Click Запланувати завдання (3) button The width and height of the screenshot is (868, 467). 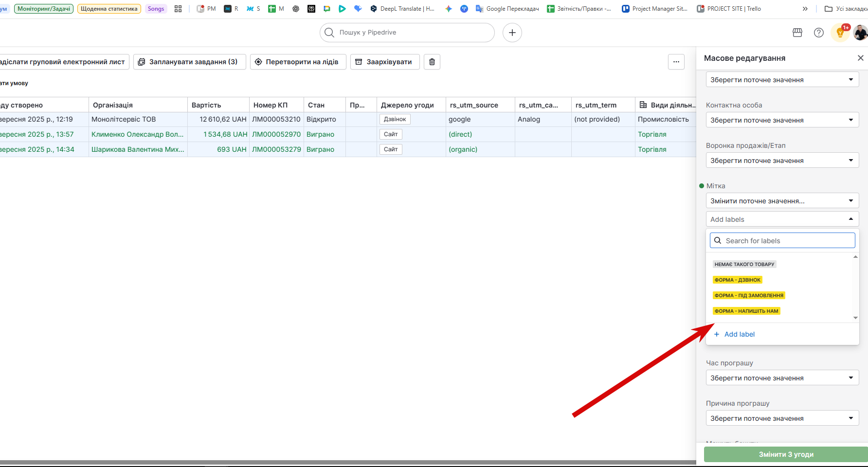coord(190,62)
